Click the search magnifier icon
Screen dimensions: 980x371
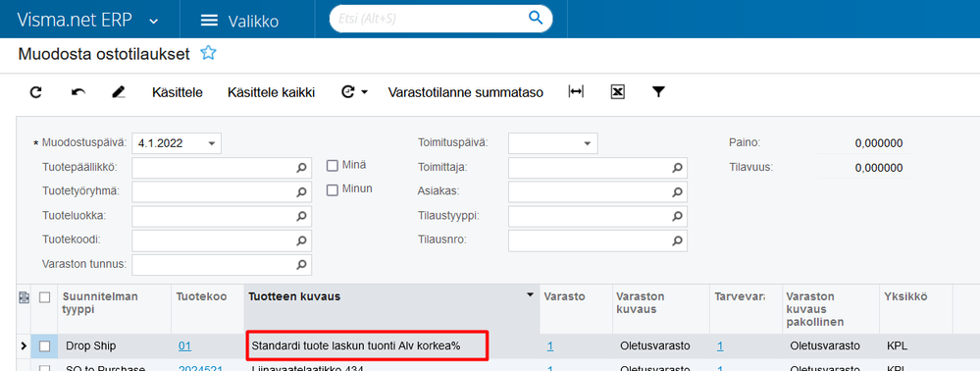[536, 18]
